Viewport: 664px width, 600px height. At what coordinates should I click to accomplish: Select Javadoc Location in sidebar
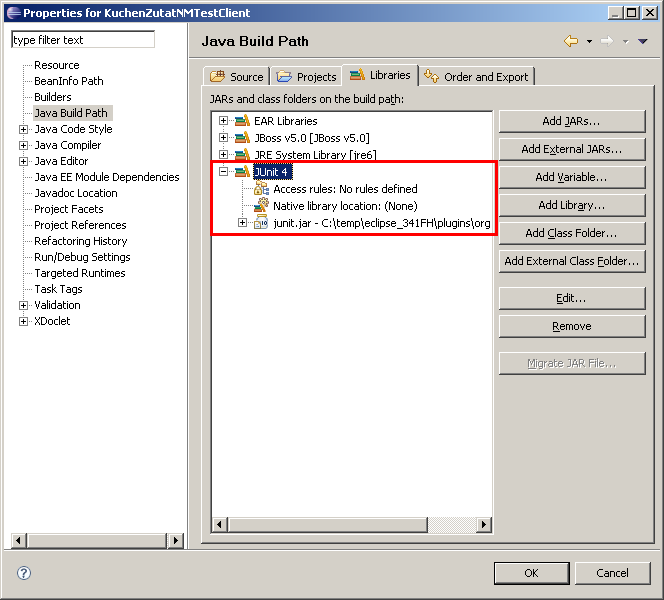coord(76,194)
